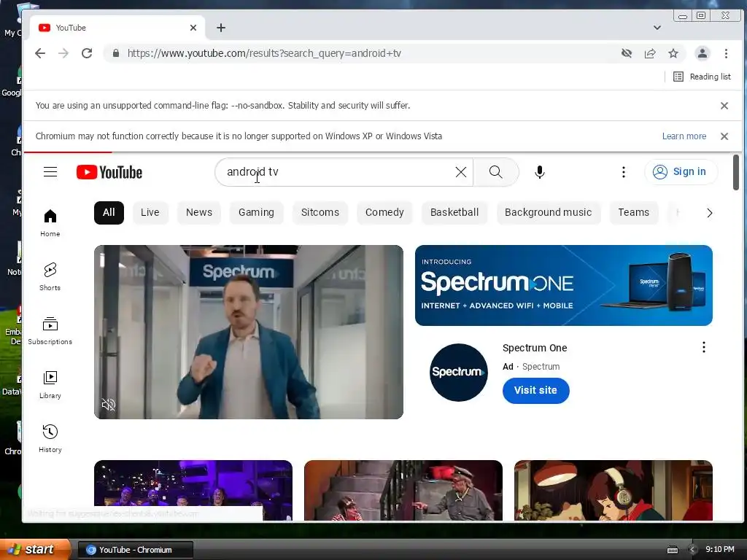Start voice search with the microphone icon
The height and width of the screenshot is (560, 747).
(539, 172)
